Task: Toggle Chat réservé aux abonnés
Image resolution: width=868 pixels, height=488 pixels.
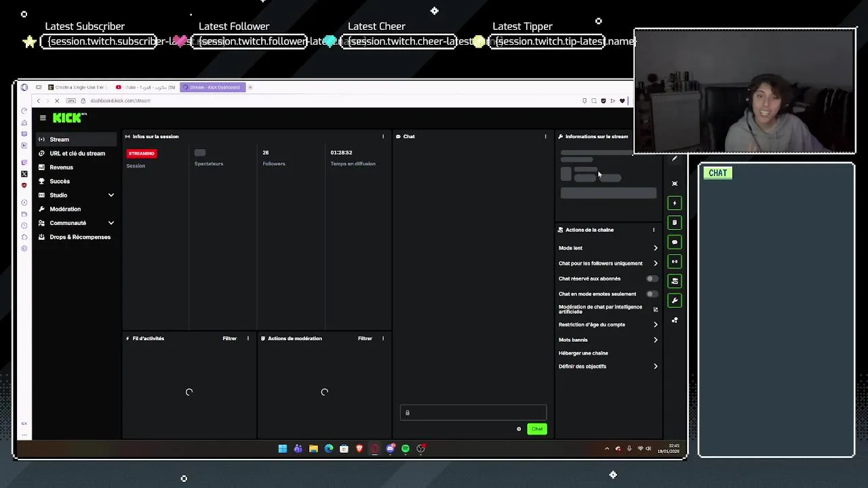Action: tap(652, 279)
